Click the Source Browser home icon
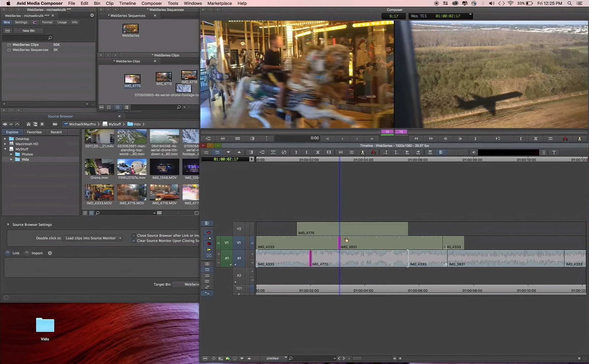The width and height of the screenshot is (589, 364). pos(28,124)
